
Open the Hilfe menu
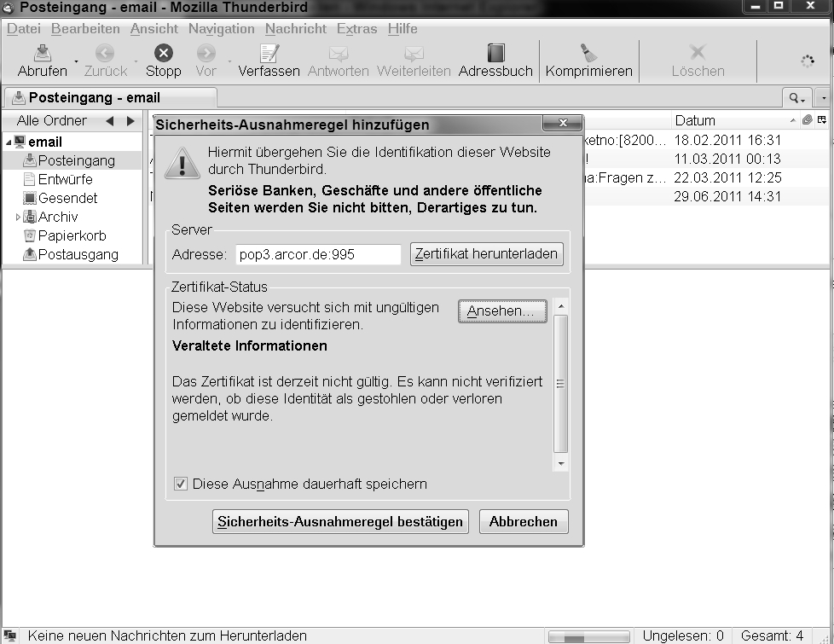(403, 29)
